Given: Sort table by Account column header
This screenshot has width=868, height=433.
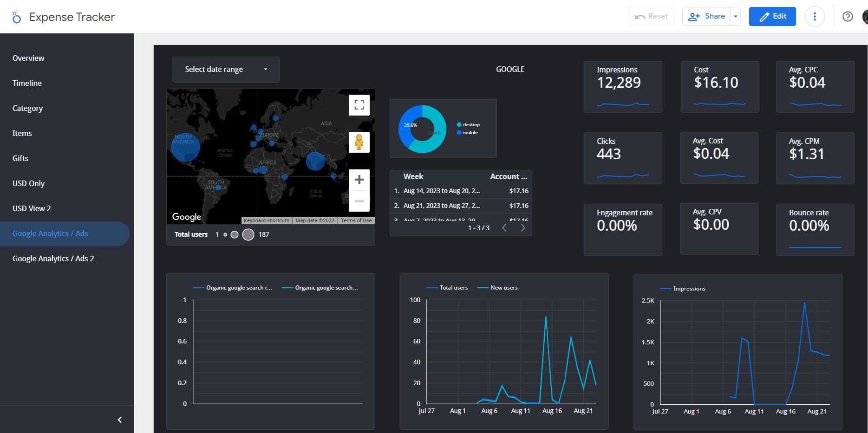Looking at the screenshot, I should [509, 176].
